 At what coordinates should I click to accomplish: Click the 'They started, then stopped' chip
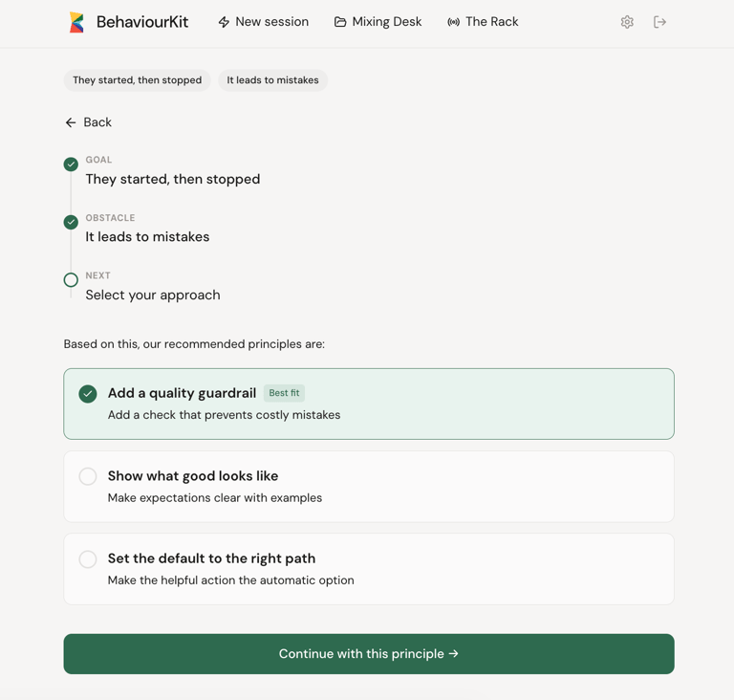click(137, 80)
